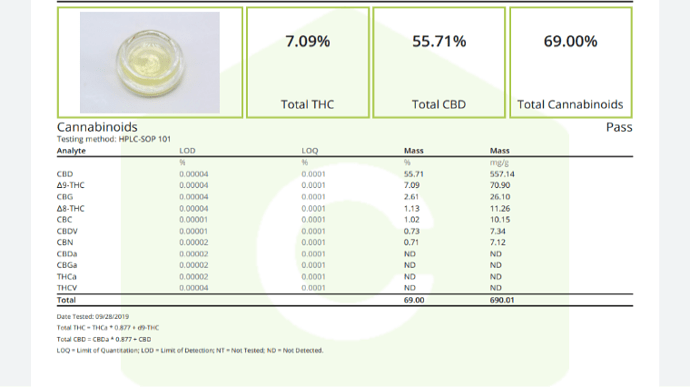Click the Δ9-THC analyte row label
Screen dimensions: 690x387
tap(70, 185)
